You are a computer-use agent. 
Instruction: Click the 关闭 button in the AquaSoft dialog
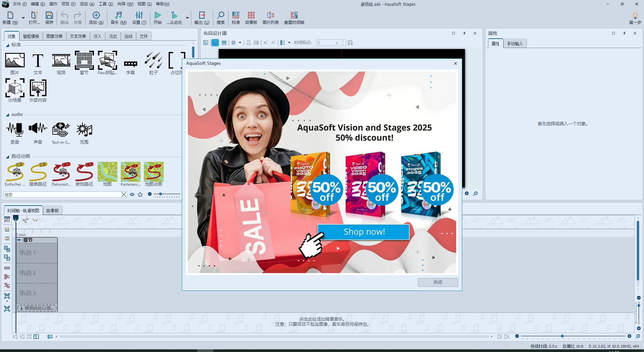pos(438,282)
